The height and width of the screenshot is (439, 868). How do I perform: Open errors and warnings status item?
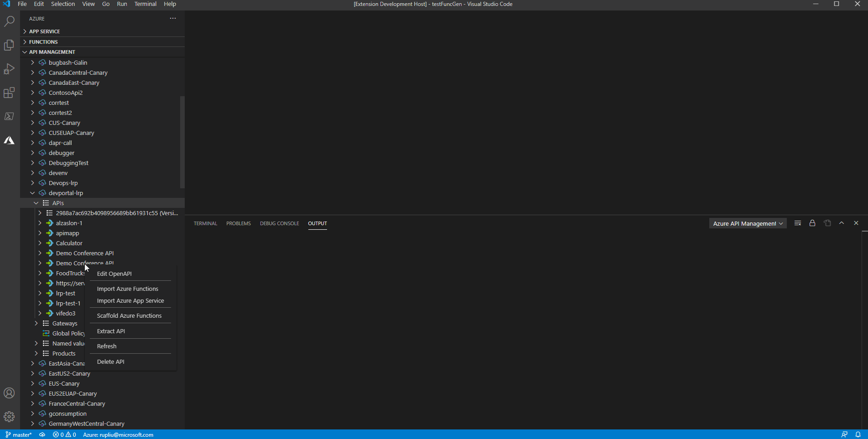[x=64, y=434]
